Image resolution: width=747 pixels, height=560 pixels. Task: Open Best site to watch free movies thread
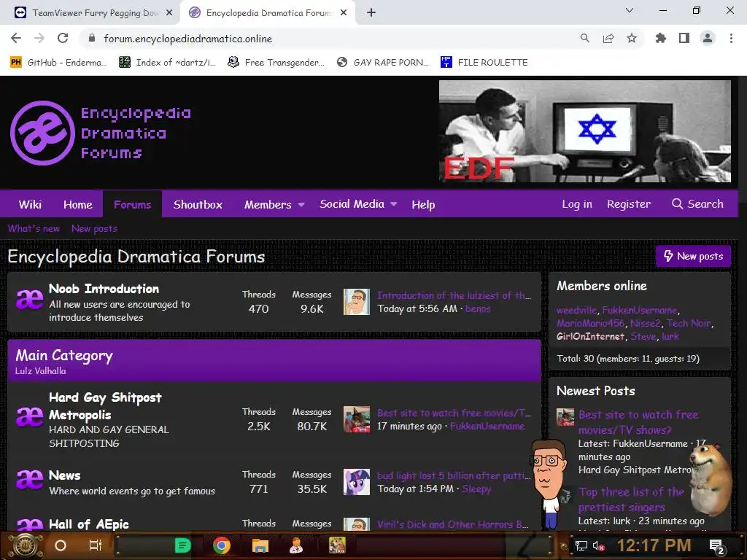(454, 413)
